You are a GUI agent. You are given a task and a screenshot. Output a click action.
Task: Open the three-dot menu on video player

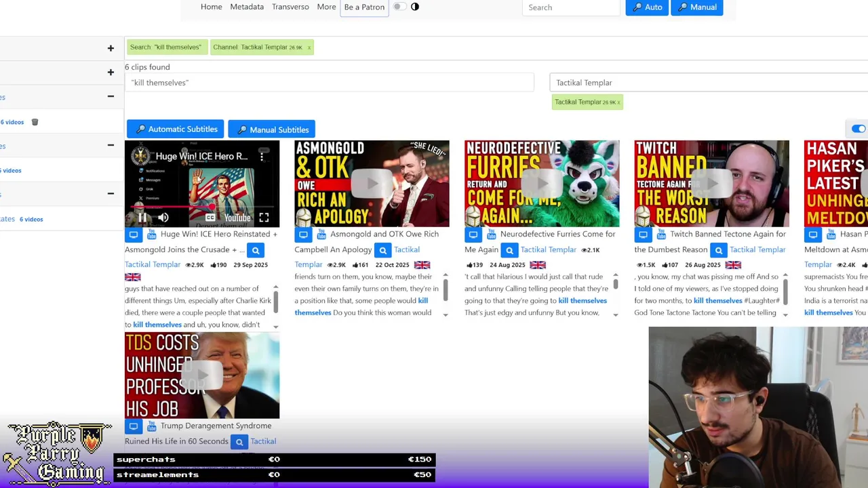pos(262,157)
